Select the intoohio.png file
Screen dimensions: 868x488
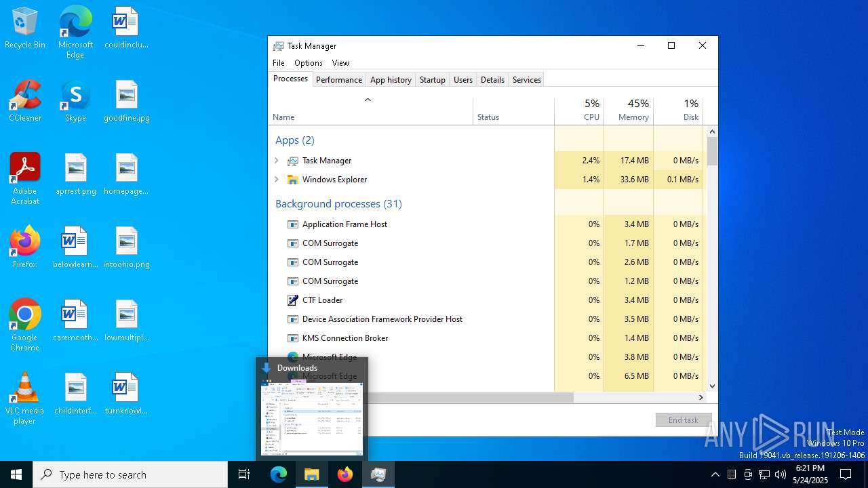pyautogui.click(x=126, y=247)
